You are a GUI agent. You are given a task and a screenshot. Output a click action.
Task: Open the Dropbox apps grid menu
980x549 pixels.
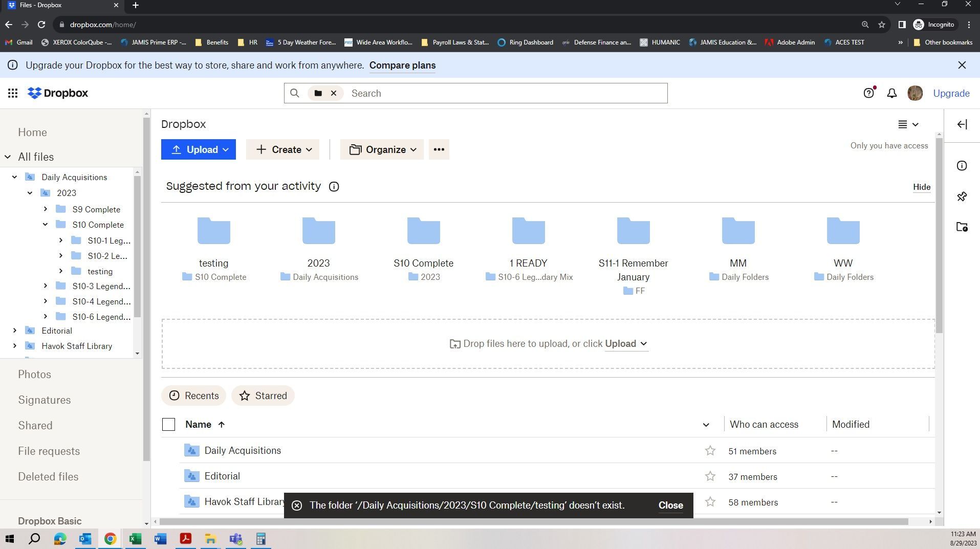coord(13,93)
